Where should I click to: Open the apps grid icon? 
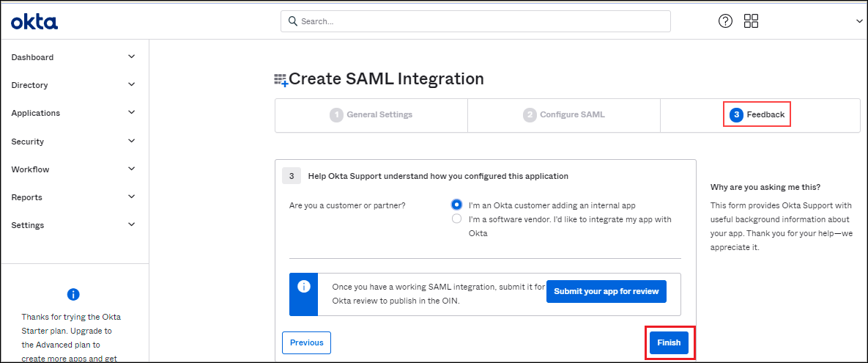(x=752, y=21)
